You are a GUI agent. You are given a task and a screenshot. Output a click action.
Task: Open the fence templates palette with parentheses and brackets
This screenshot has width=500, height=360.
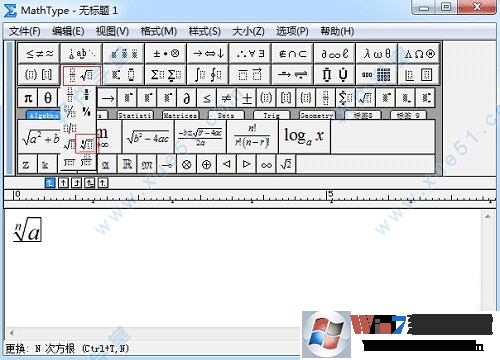click(39, 74)
